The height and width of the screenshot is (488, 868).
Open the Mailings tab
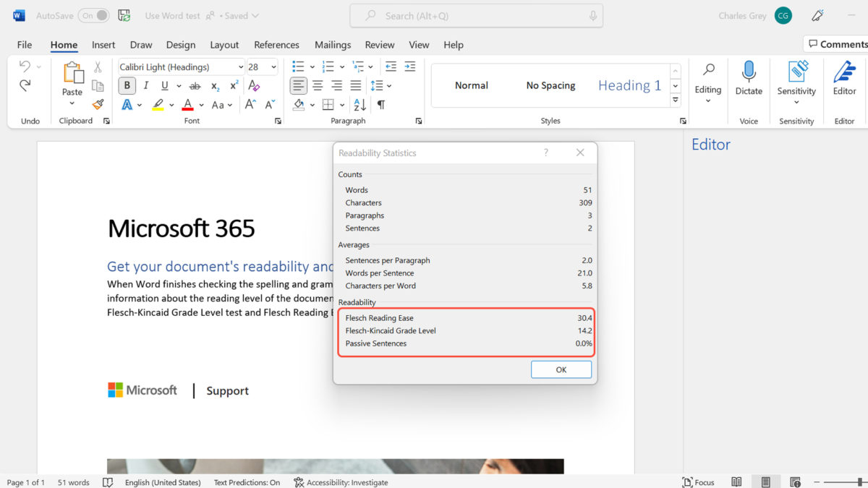coord(332,44)
